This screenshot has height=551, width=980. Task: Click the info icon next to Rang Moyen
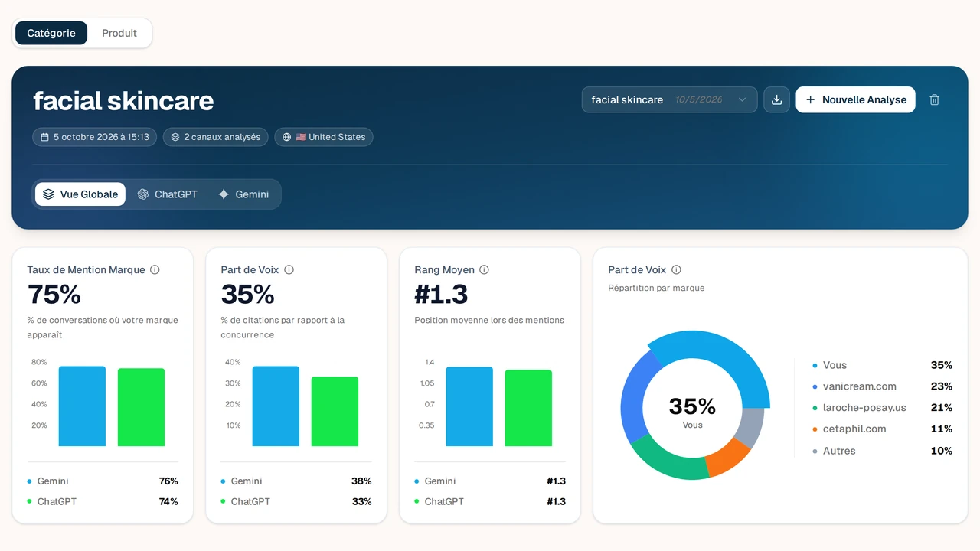pos(484,269)
